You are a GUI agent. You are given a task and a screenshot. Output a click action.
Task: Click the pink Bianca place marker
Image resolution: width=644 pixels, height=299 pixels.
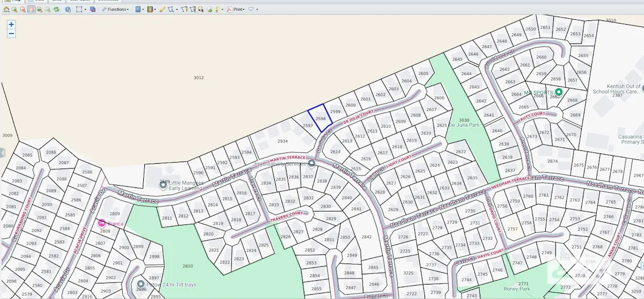point(101,223)
